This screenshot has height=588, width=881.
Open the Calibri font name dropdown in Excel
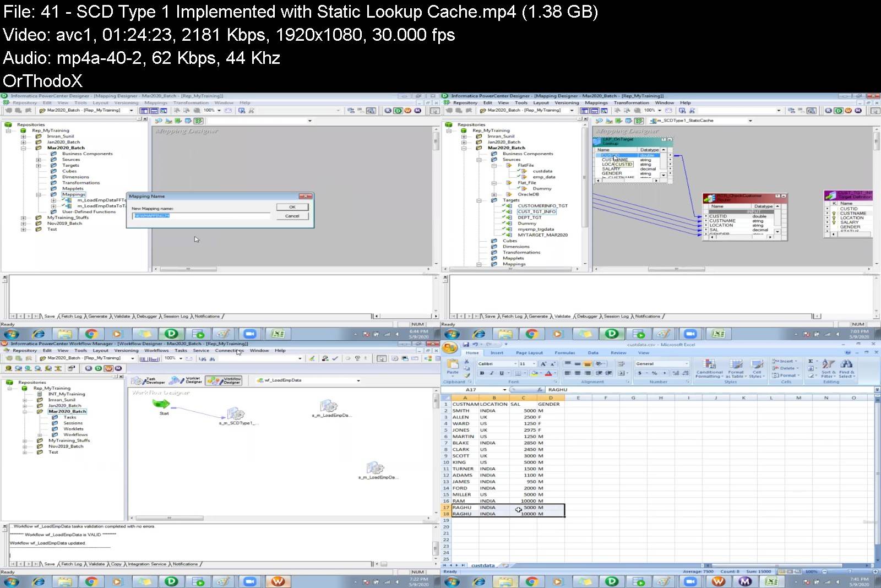click(515, 364)
